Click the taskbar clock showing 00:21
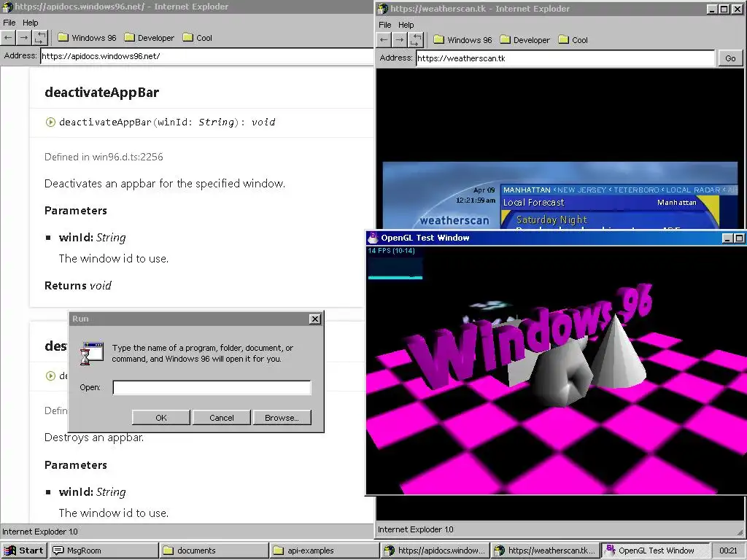 (x=728, y=551)
